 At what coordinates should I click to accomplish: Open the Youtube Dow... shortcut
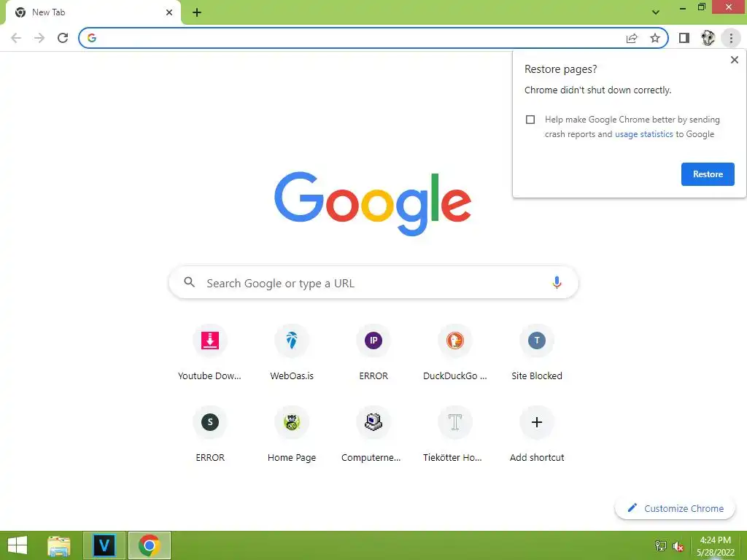pyautogui.click(x=209, y=353)
